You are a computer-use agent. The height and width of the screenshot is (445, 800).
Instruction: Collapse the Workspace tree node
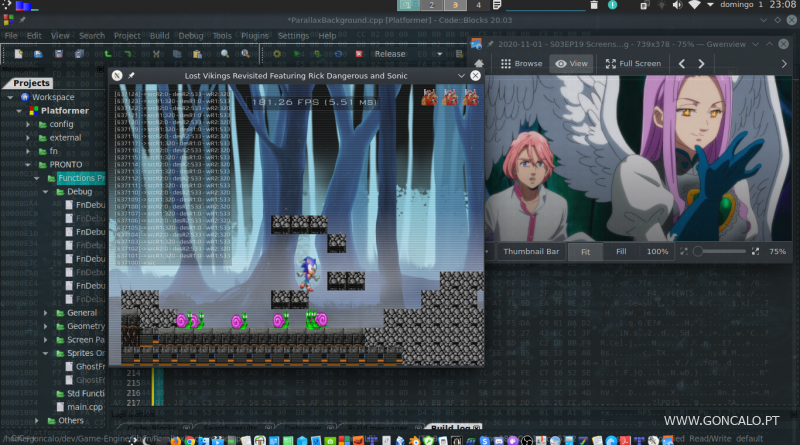[10, 97]
